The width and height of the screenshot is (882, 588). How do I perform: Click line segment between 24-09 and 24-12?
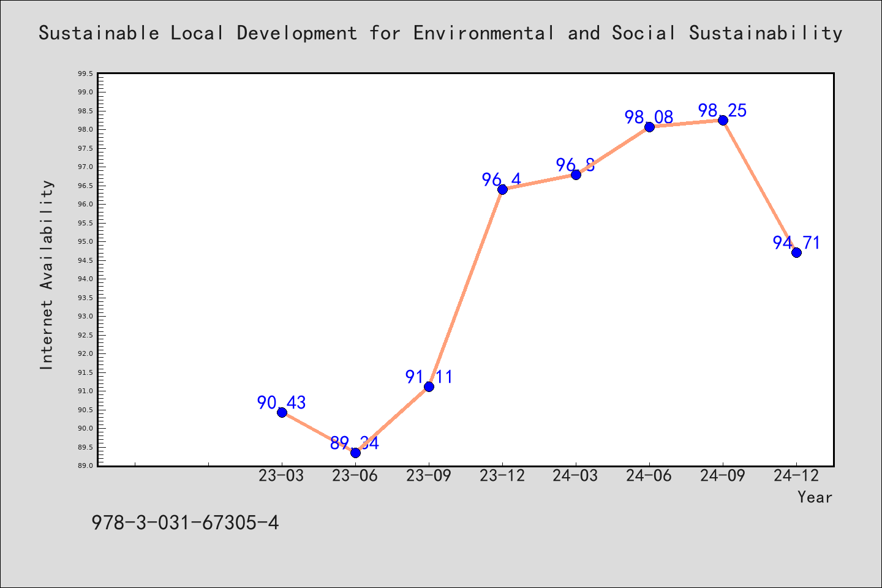(759, 186)
